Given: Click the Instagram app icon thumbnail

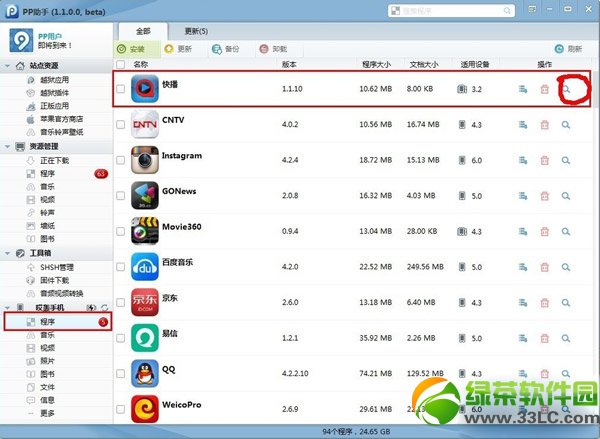Looking at the screenshot, I should pos(145,160).
